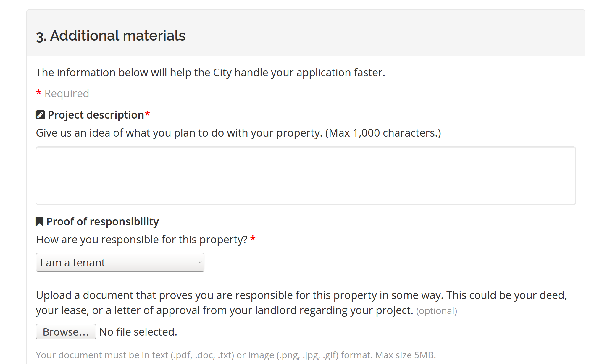This screenshot has height=364, width=602.
Task: Click inside the Project description text area
Action: tap(306, 176)
